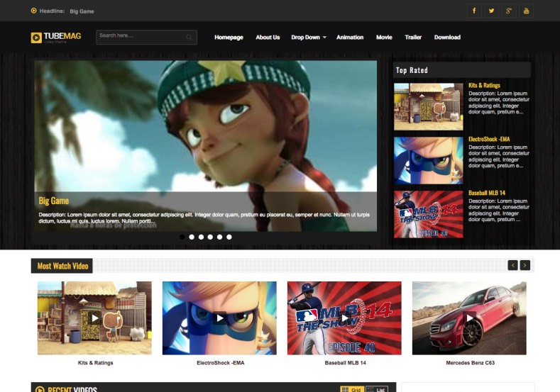
Task: Click Baseball MLB 14 caption under Most Watch
Action: tap(346, 363)
